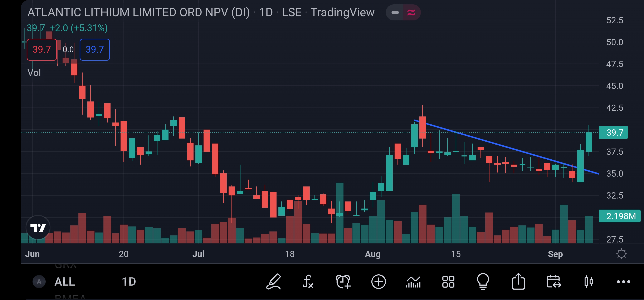Open chart settings gear in the time axis corner
The width and height of the screenshot is (644, 300).
621,254
